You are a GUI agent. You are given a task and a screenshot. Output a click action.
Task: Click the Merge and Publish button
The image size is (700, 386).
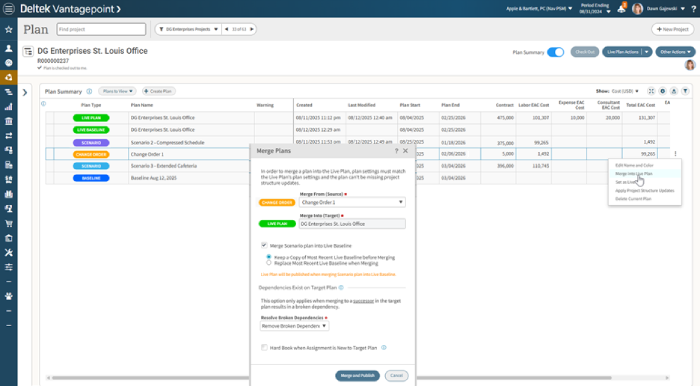(357, 376)
